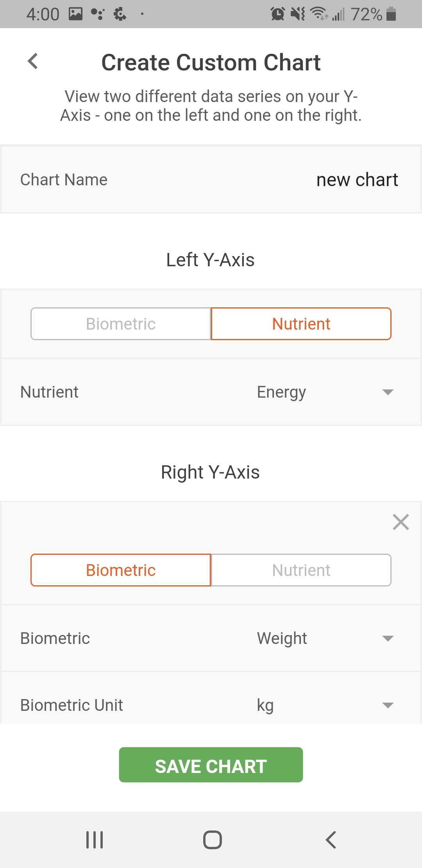Select Biometric for the Left Y-Axis
The image size is (422, 868).
click(121, 324)
